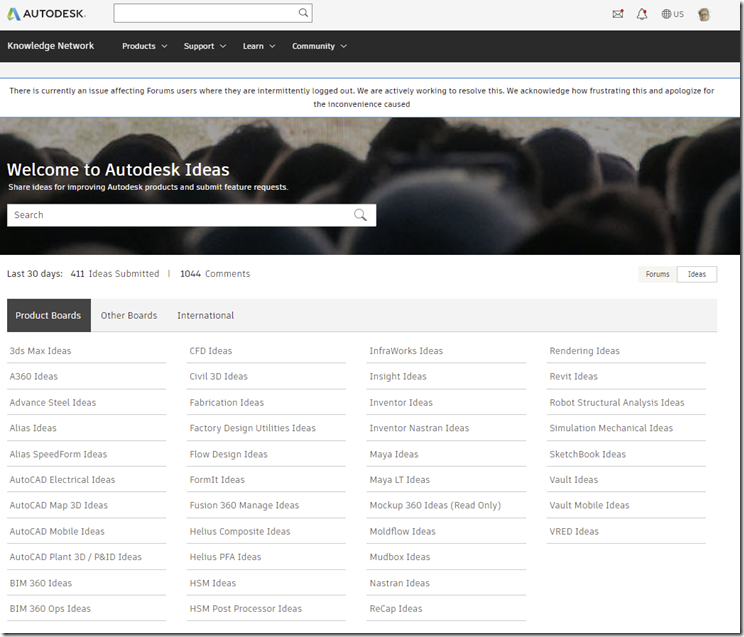Click the top header search magnifier icon
Image resolution: width=744 pixels, height=637 pixels.
point(303,13)
